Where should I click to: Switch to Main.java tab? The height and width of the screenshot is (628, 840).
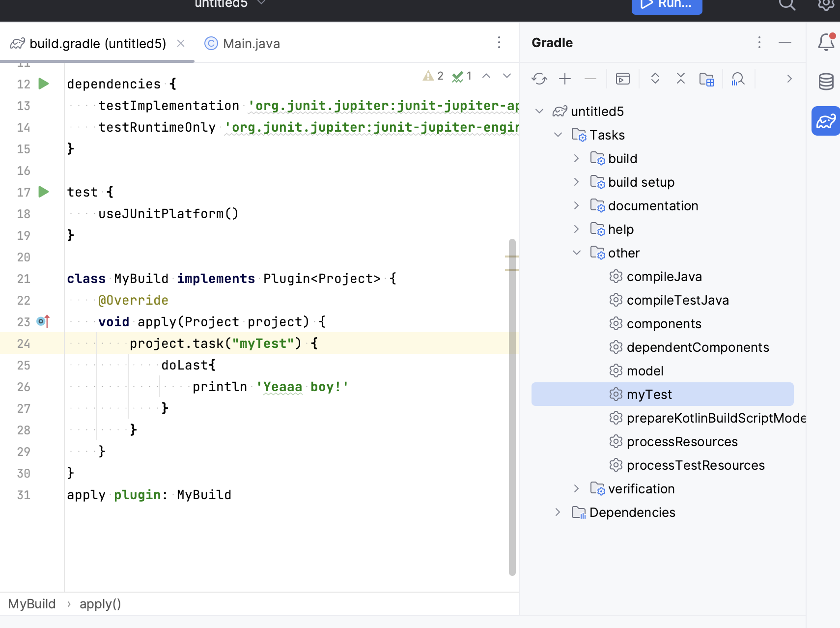click(x=242, y=43)
